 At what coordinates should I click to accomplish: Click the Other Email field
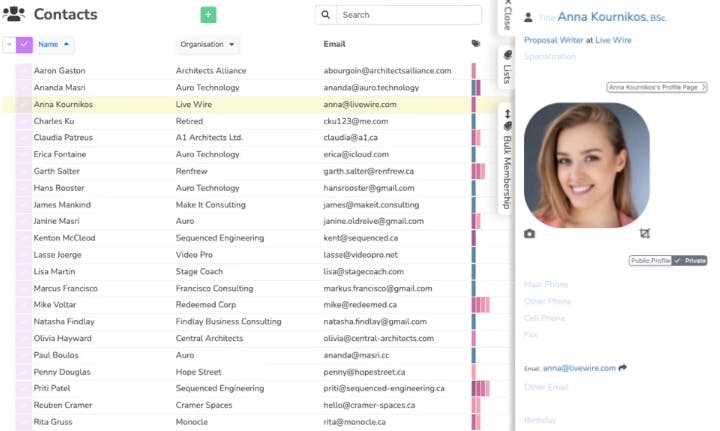546,387
